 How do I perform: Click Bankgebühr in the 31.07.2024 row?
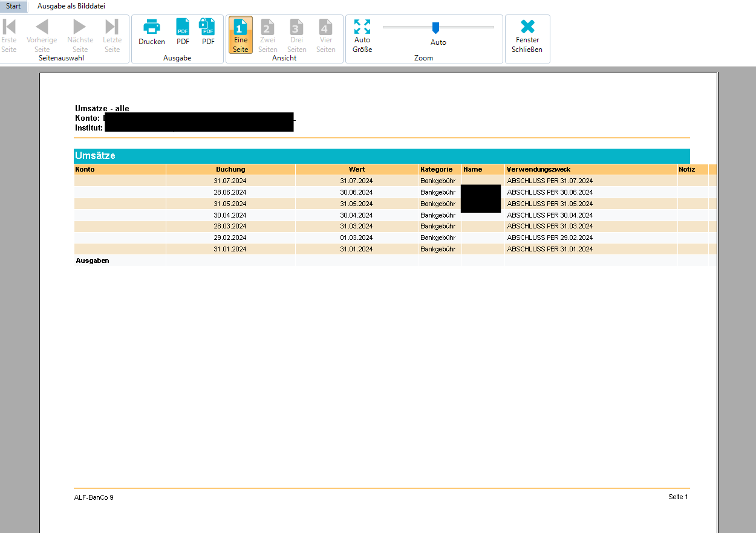click(x=438, y=181)
